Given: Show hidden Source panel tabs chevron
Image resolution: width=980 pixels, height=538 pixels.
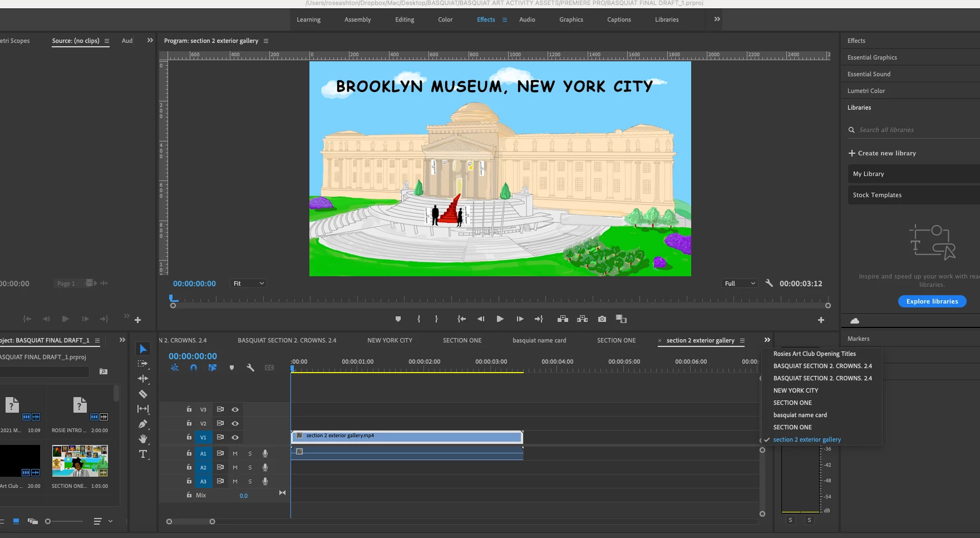Looking at the screenshot, I should 150,40.
